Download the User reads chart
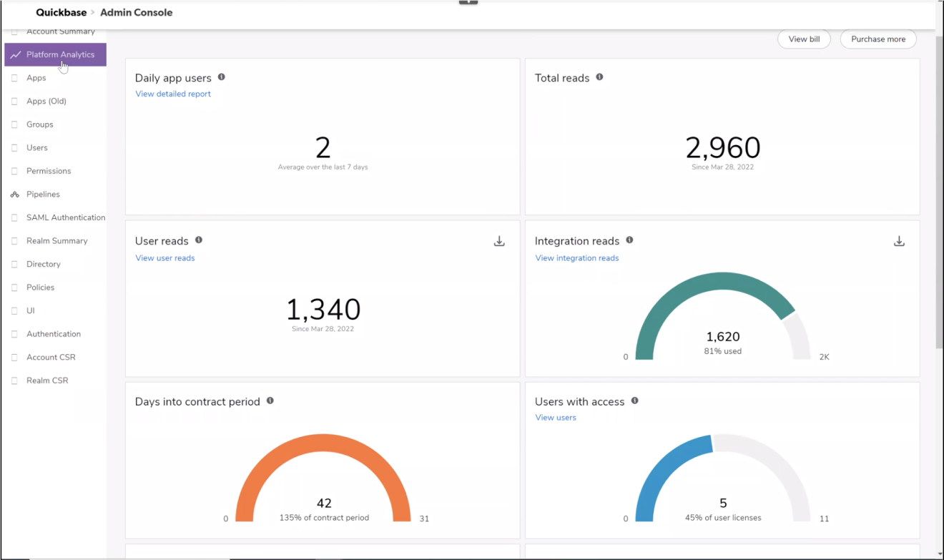The width and height of the screenshot is (944, 560). (x=498, y=241)
